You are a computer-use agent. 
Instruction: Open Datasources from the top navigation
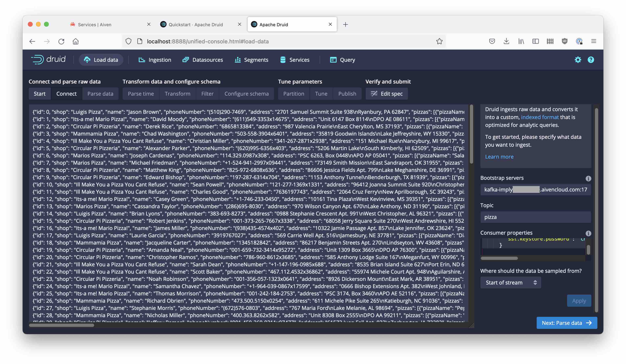(x=185, y=60)
